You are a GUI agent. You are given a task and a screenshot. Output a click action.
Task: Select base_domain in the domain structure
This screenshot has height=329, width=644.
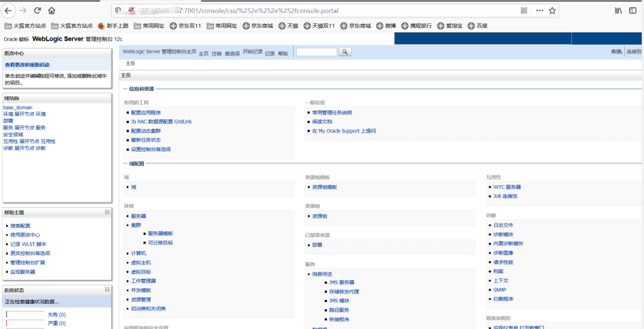pos(18,107)
